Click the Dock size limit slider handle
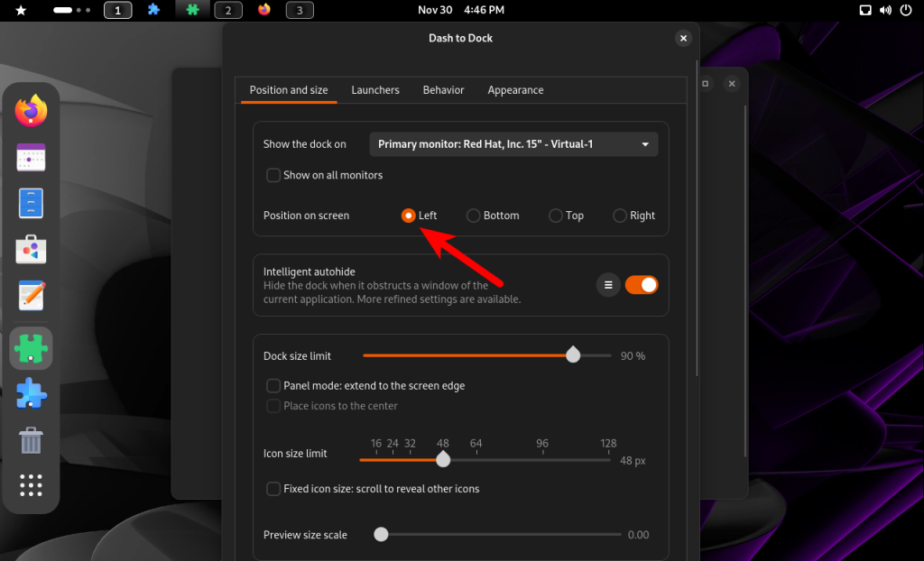Viewport: 924px width, 561px height. 573,355
